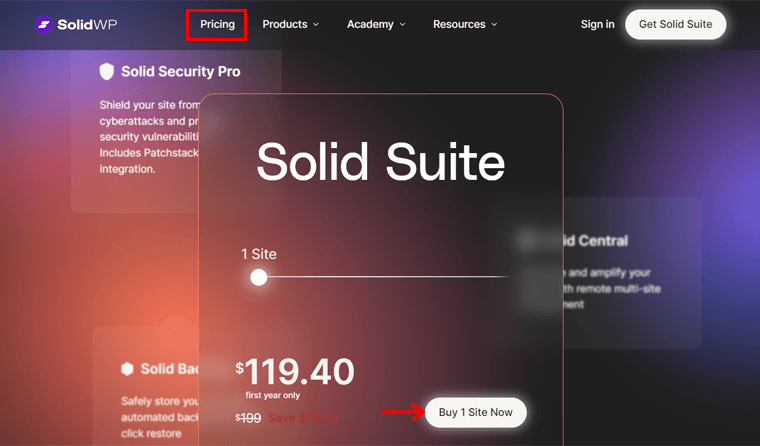Click the site count slider handle

259,277
